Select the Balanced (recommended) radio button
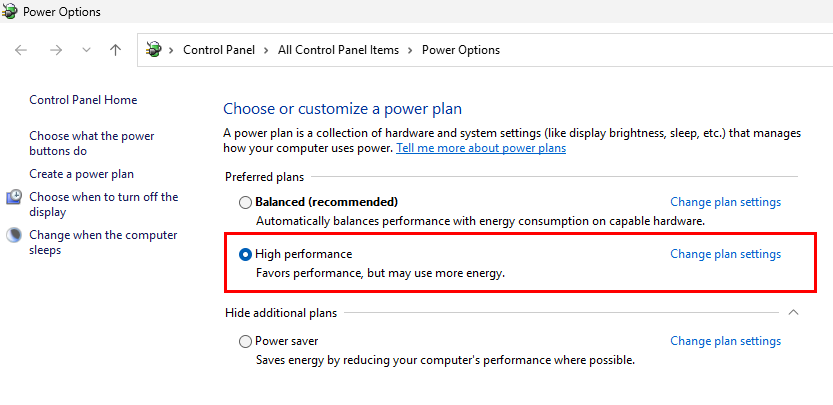 (245, 202)
